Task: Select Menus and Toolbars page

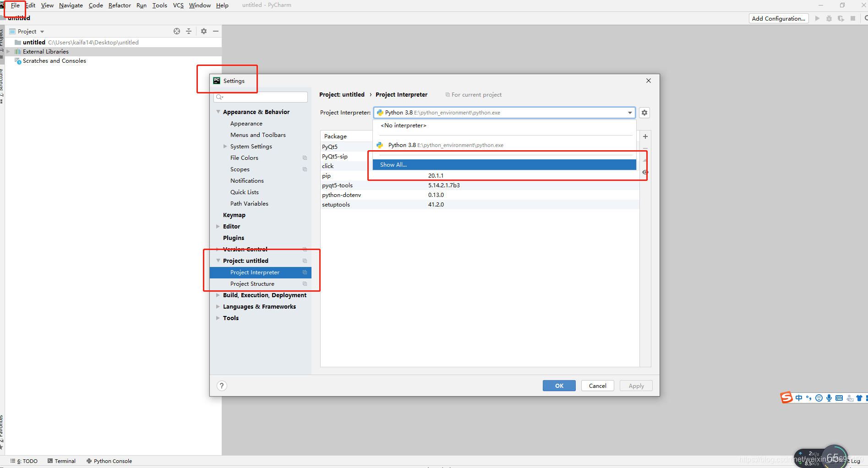Action: point(258,135)
